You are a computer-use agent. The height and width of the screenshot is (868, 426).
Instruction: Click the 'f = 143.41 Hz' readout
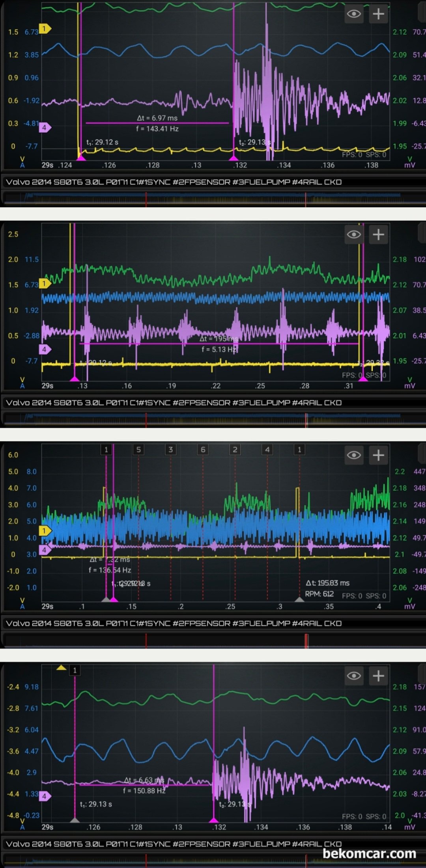click(157, 128)
